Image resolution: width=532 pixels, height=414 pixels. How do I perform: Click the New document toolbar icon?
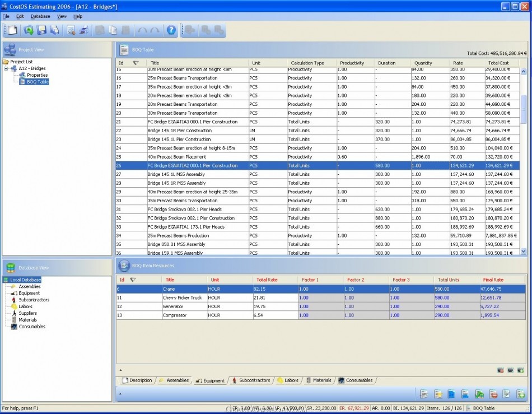pyautogui.click(x=12, y=30)
